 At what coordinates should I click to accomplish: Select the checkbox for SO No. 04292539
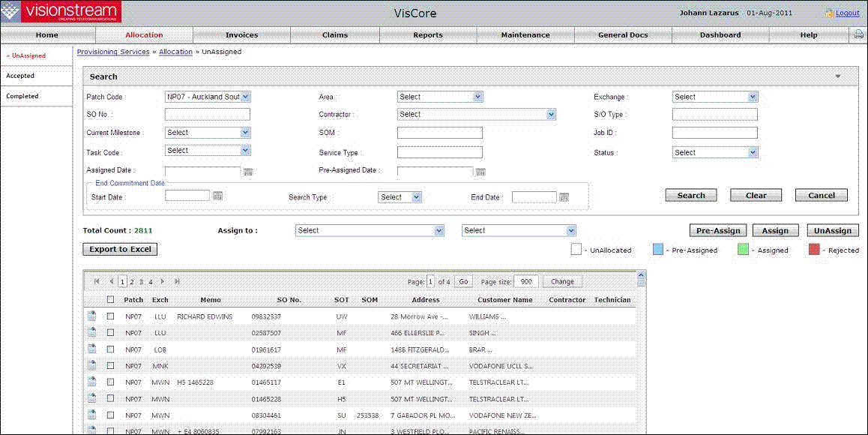click(x=110, y=366)
